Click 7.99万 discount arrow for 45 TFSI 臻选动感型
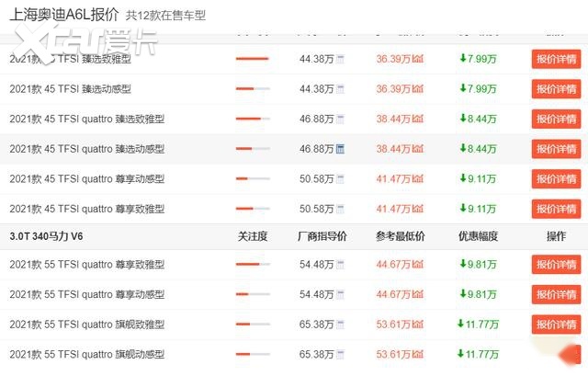 tap(464, 89)
